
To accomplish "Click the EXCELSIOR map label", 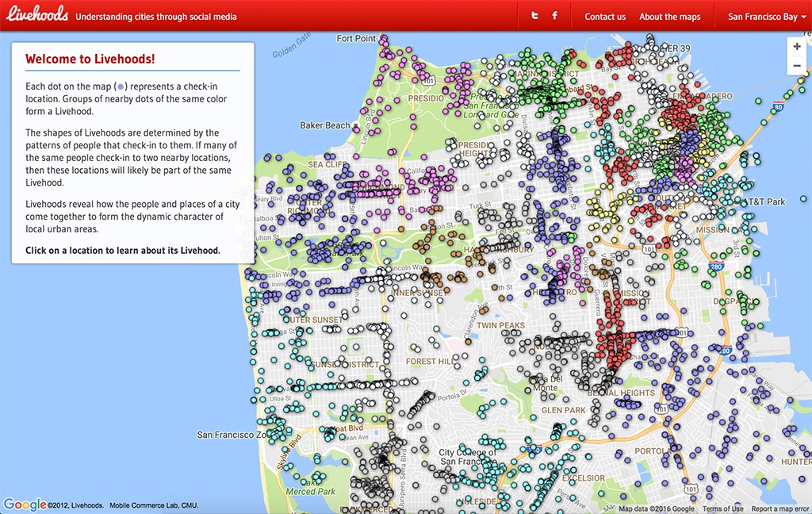I will tap(584, 478).
